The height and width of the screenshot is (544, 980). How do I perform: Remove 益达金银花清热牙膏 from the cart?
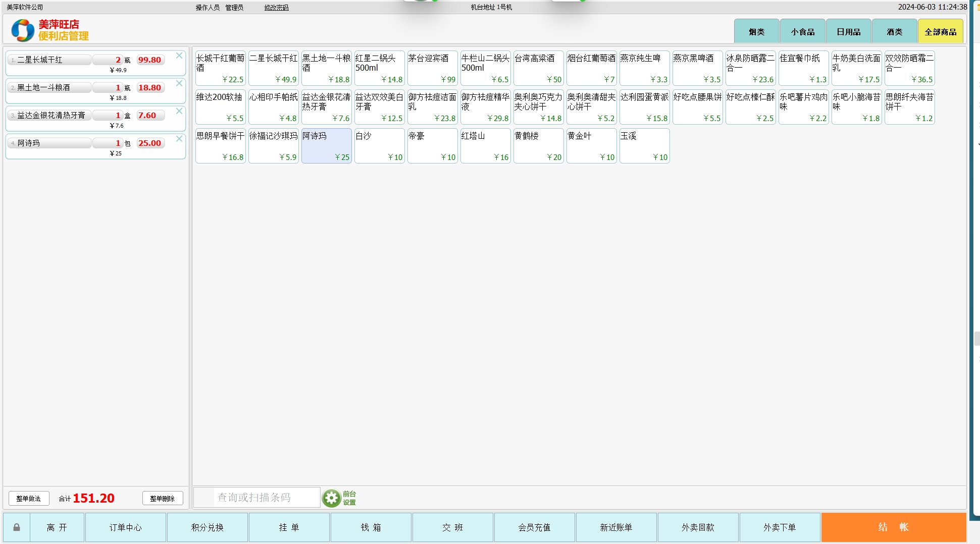tap(179, 111)
